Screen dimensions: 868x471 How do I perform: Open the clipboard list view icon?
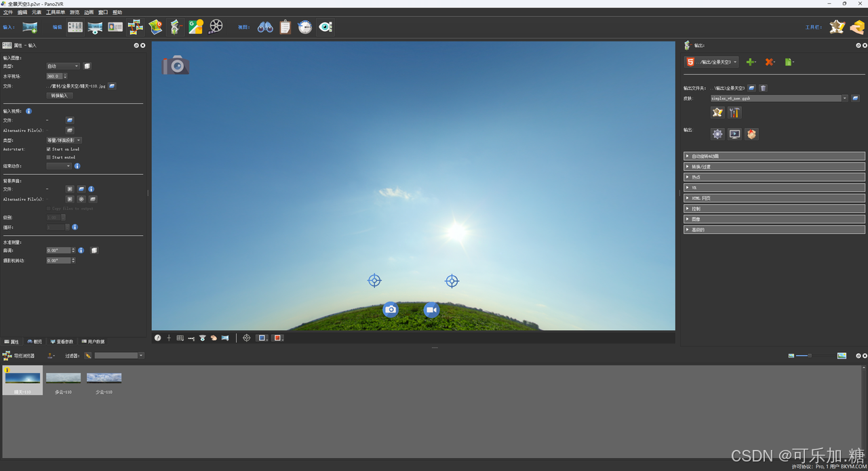tap(285, 27)
